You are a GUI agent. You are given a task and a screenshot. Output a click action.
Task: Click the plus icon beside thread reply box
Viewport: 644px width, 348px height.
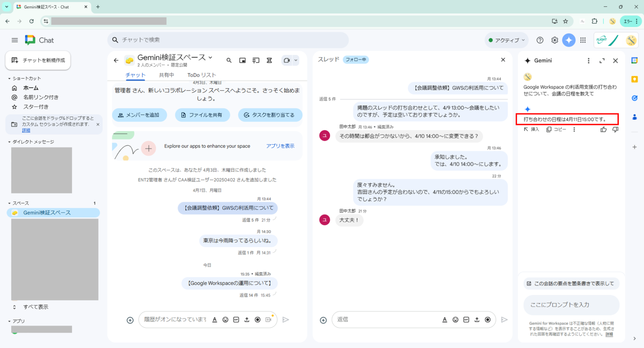click(x=323, y=320)
